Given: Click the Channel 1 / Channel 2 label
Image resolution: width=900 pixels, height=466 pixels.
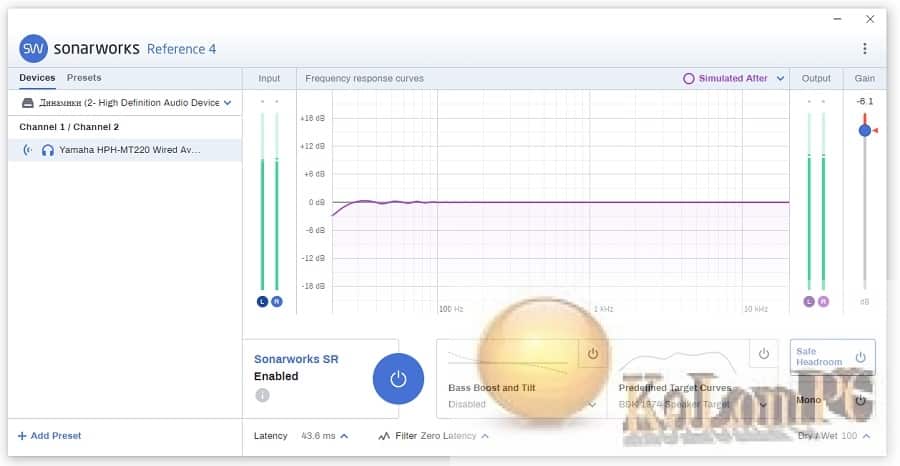Looking at the screenshot, I should point(69,127).
